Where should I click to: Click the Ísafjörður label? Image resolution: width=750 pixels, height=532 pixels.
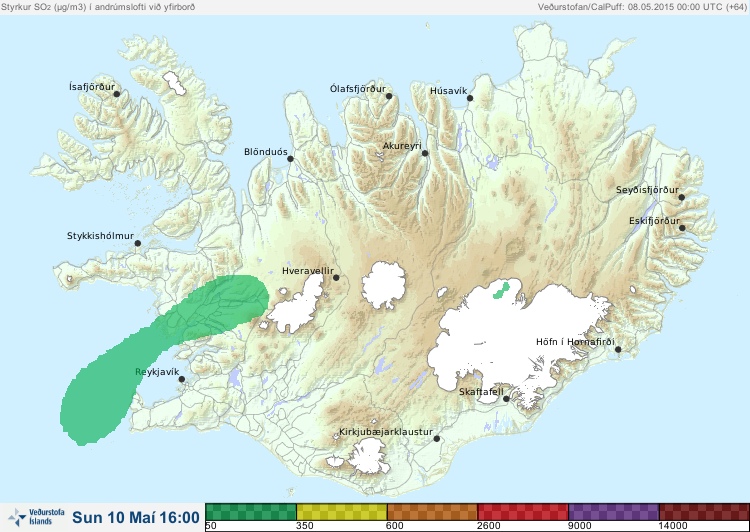[92, 87]
